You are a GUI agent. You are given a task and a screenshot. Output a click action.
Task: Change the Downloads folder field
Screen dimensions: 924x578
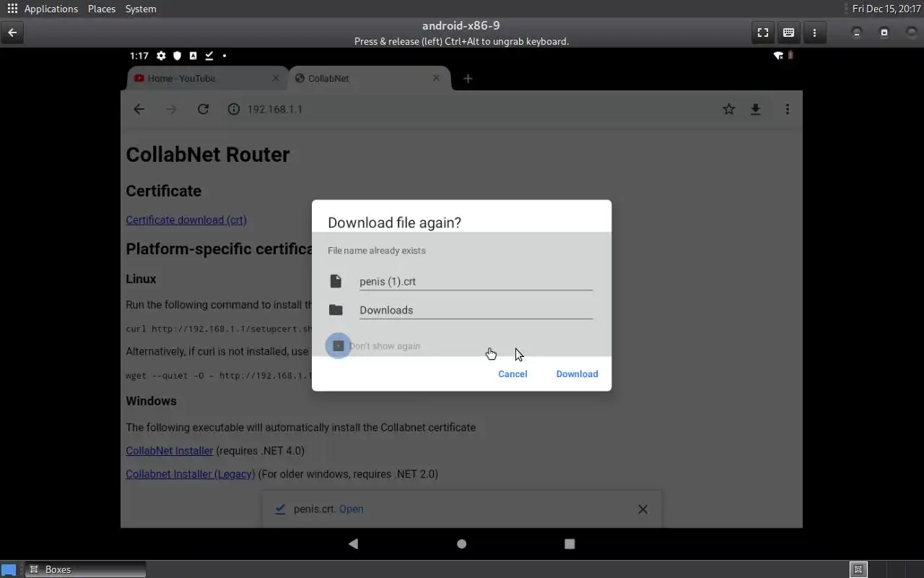[476, 310]
